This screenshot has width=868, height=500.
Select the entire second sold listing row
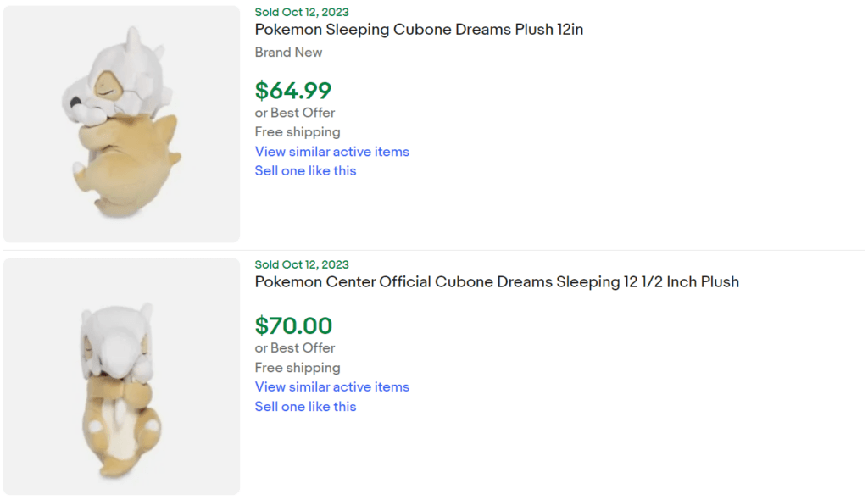434,375
